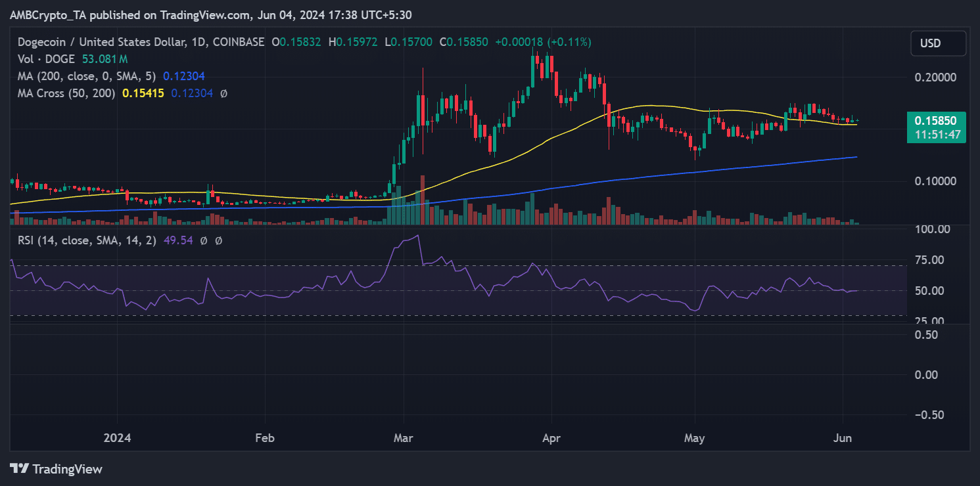Click the close price C0.15850 in the header
Image resolution: width=980 pixels, height=486 pixels.
point(465,42)
